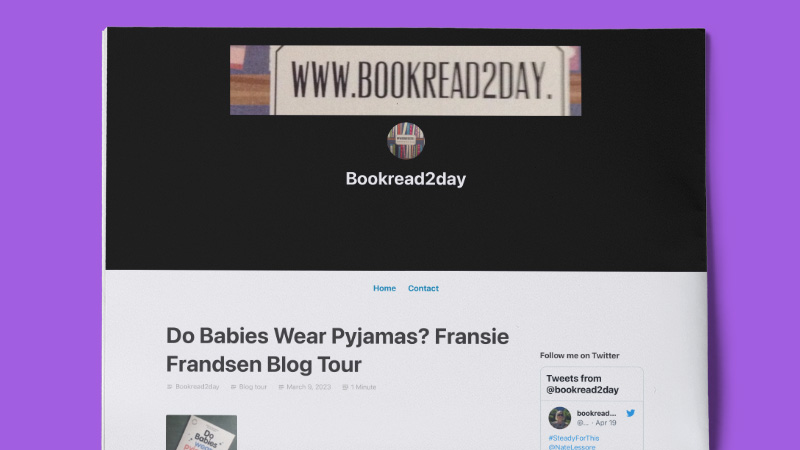Click the Bookread2day site title
Image resolution: width=800 pixels, height=450 pixels.
click(406, 179)
